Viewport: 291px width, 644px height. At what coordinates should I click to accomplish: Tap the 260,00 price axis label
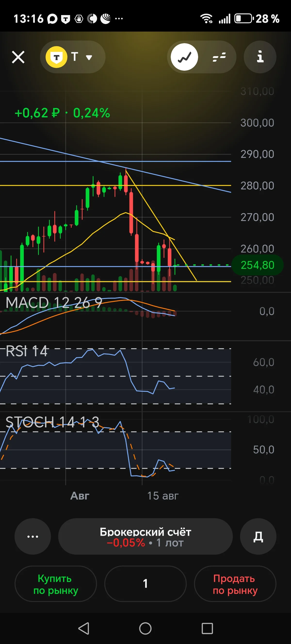pyautogui.click(x=257, y=249)
